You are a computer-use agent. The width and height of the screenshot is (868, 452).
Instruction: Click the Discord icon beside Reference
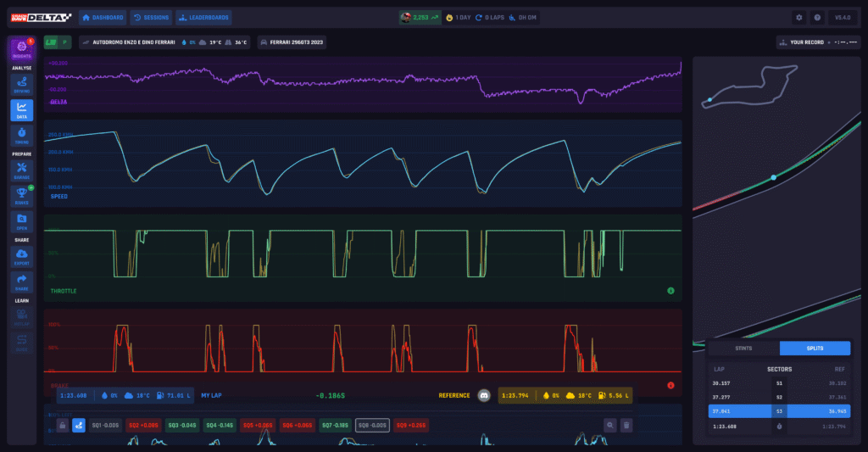pos(484,395)
